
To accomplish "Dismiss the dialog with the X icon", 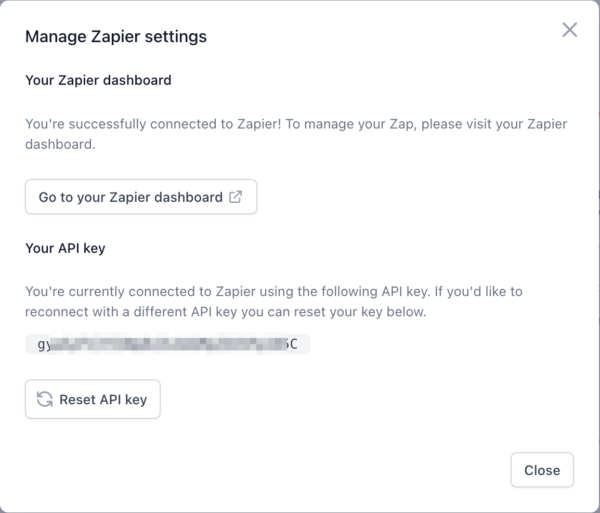I will click(x=569, y=30).
